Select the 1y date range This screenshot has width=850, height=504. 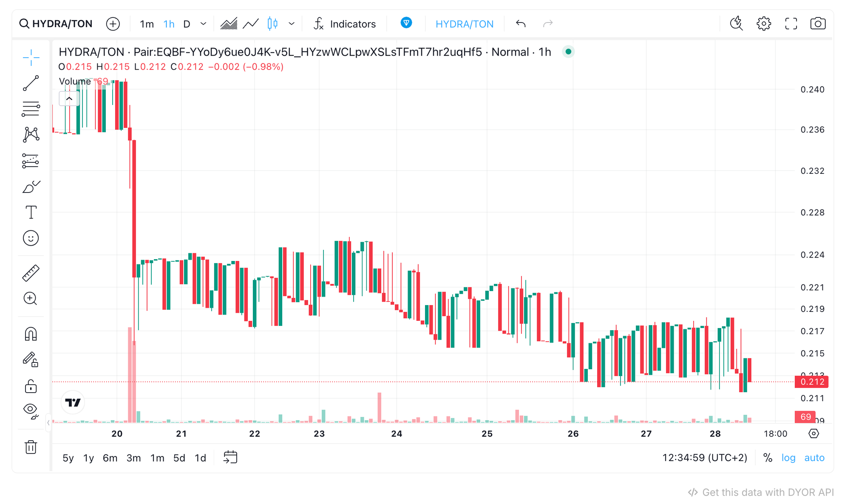(x=88, y=458)
